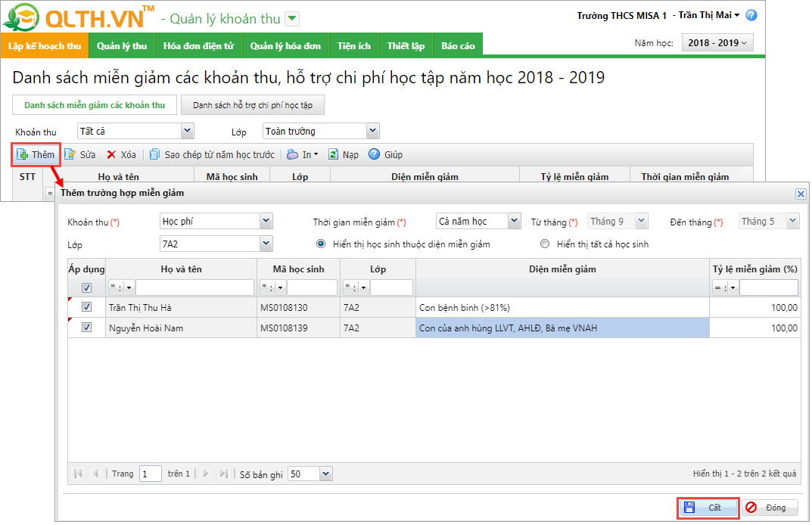The width and height of the screenshot is (812, 525).
Task: Open the Lớp 7A2 dropdown in dialog
Action: [x=266, y=244]
